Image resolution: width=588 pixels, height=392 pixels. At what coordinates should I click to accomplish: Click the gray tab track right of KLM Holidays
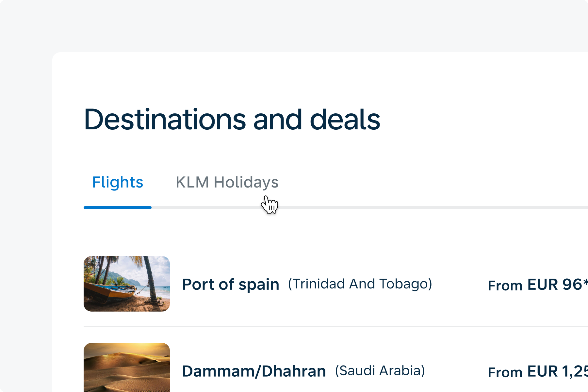(x=425, y=207)
